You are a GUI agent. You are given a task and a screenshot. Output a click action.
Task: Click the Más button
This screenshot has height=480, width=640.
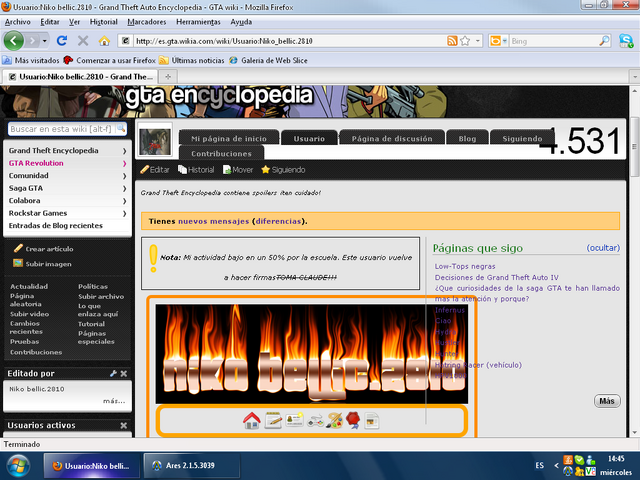tap(607, 401)
